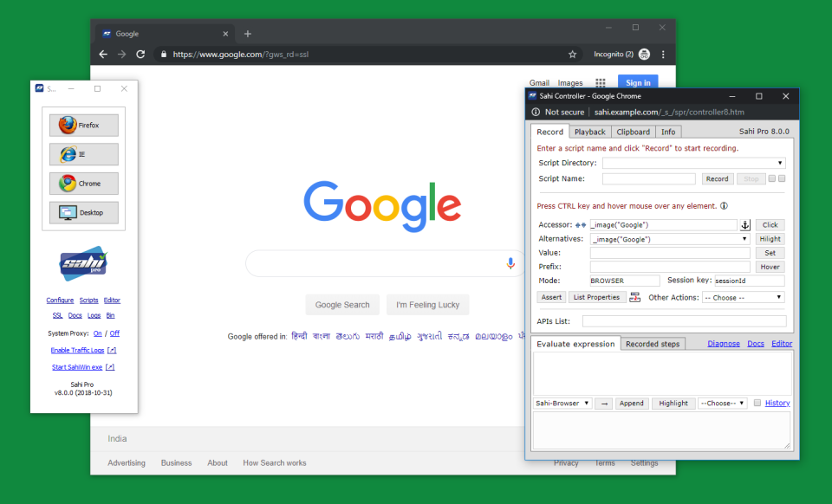Viewport: 832px width, 504px height.
Task: Launch IE from the Sahi Dashboard
Action: (83, 153)
